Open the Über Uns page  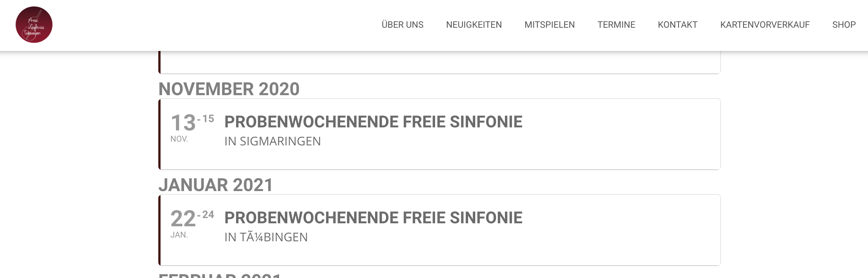402,25
